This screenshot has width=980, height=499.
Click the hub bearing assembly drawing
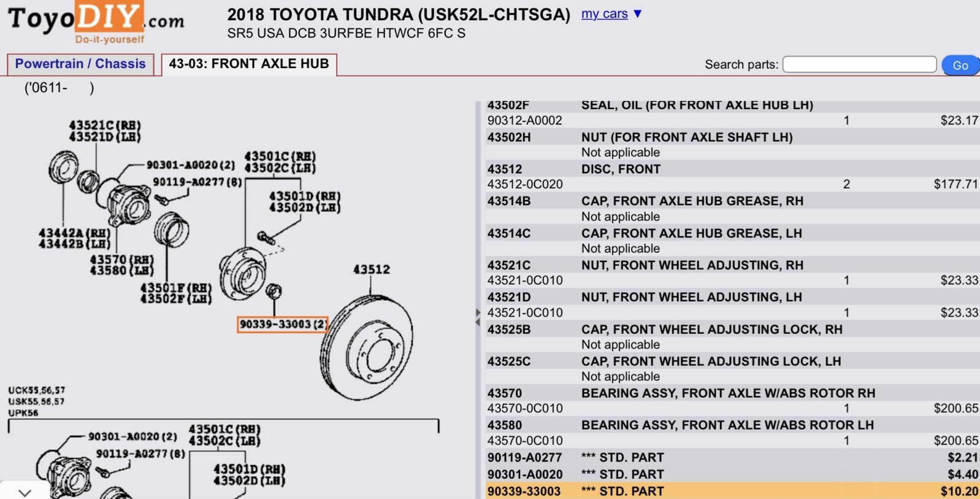[129, 206]
